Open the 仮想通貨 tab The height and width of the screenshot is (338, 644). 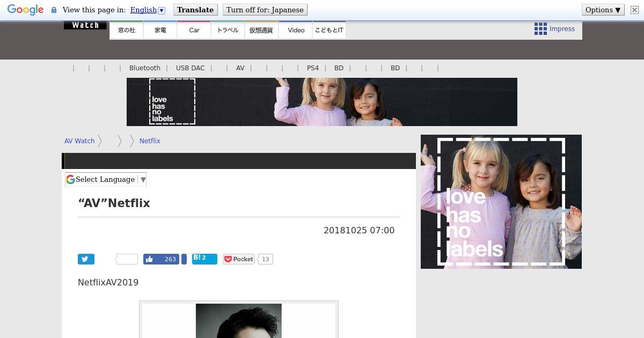pos(261,30)
